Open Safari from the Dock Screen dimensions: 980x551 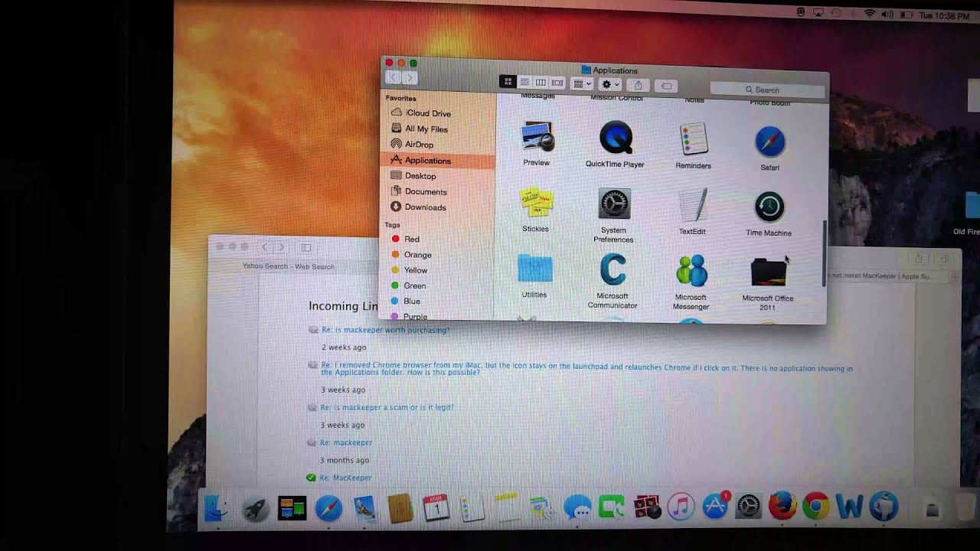point(328,508)
